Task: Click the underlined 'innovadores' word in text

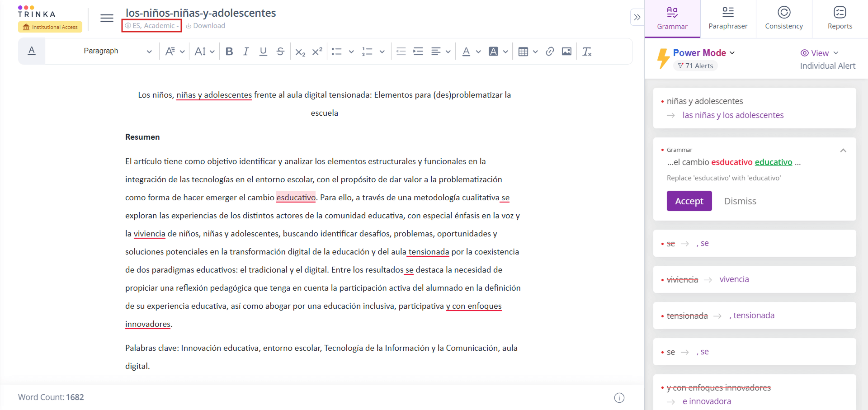Action: coord(148,324)
